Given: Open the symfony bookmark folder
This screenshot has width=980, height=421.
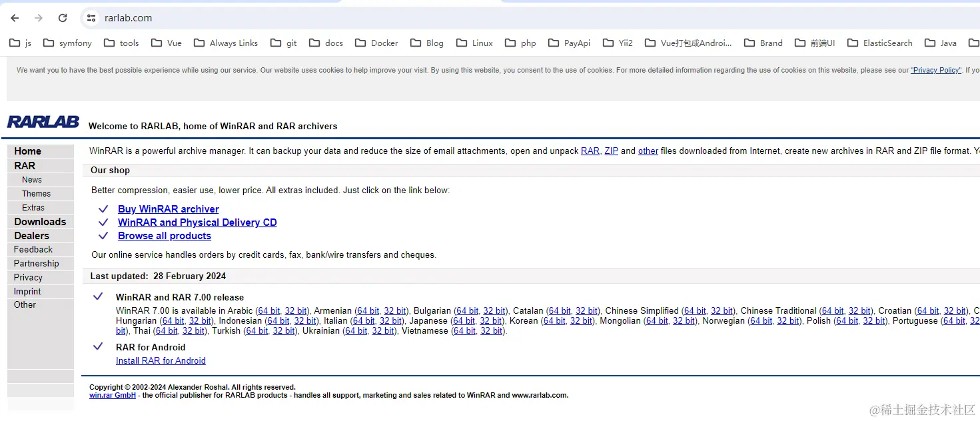Looking at the screenshot, I should 67,43.
